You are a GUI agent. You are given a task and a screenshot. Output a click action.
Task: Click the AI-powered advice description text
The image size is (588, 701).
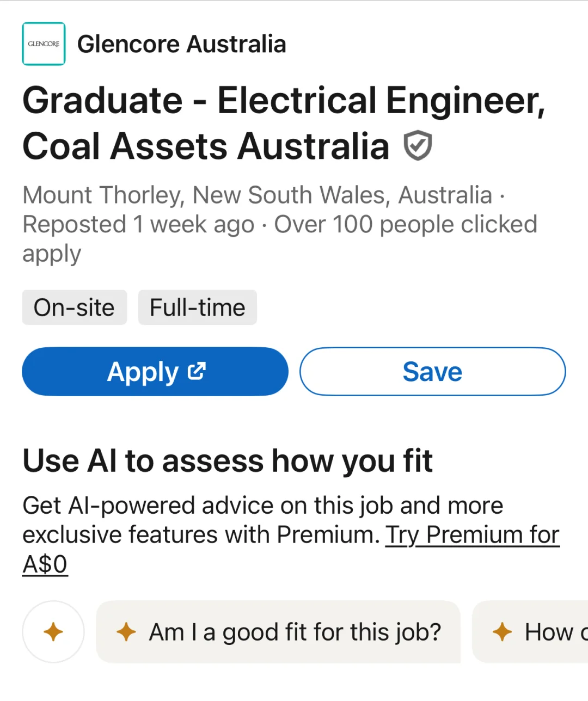(262, 506)
